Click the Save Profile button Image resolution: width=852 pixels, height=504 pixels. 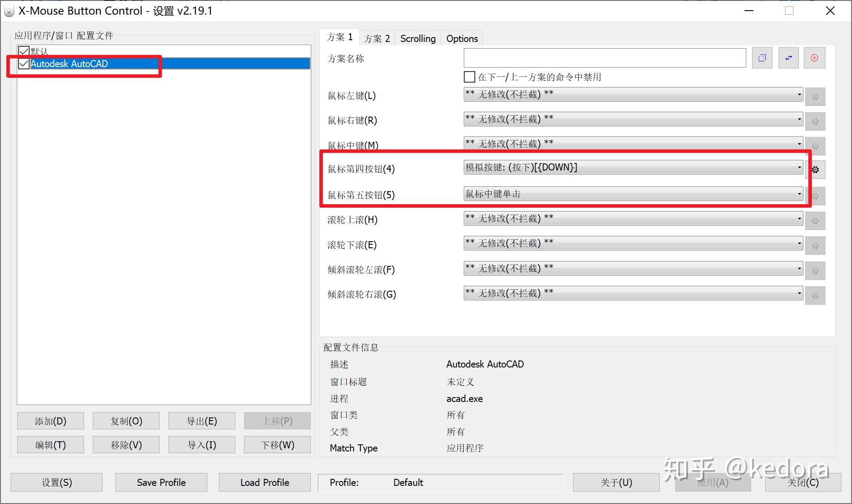pyautogui.click(x=160, y=482)
